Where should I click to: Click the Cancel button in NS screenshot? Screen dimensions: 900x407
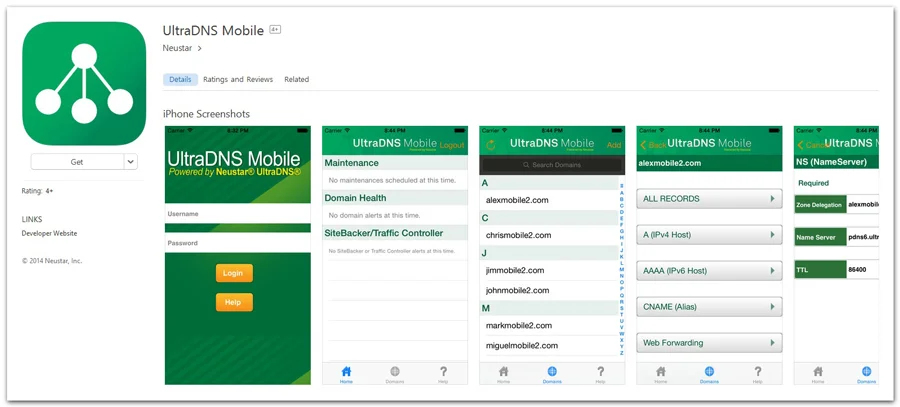click(811, 145)
